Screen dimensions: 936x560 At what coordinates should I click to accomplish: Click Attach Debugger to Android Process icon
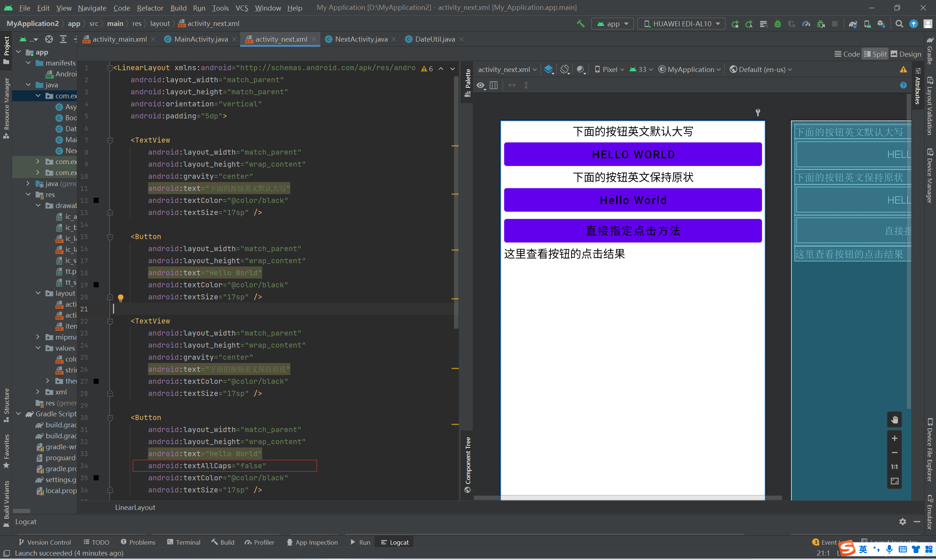pos(820,24)
